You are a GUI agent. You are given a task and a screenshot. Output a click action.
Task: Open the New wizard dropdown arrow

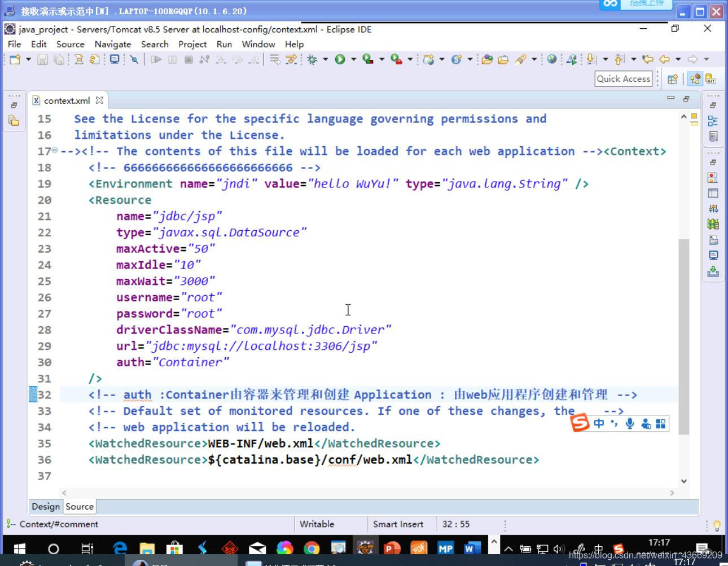point(28,59)
